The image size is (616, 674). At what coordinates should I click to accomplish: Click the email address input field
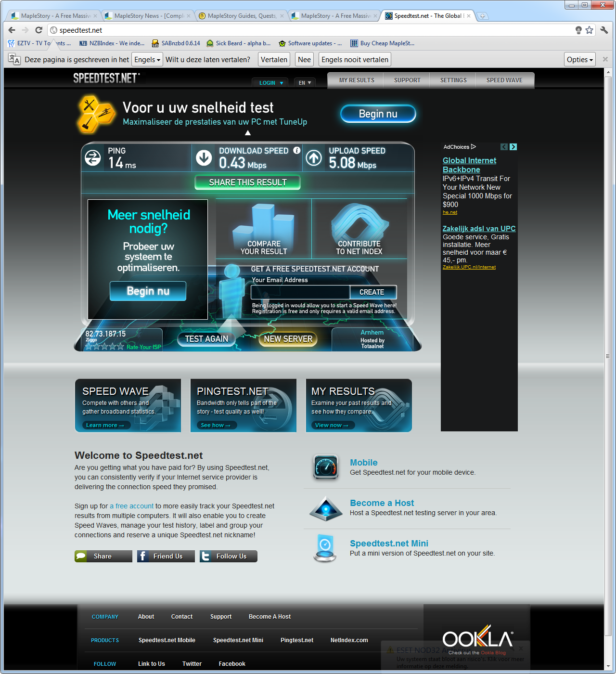click(300, 292)
